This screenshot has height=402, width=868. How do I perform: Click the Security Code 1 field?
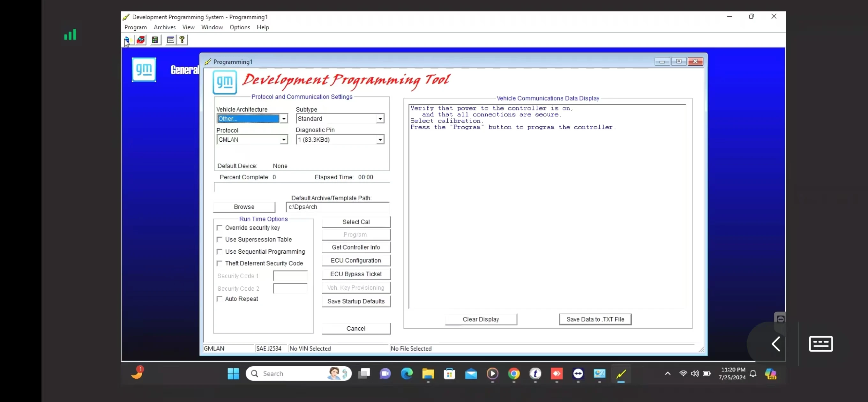(290, 276)
